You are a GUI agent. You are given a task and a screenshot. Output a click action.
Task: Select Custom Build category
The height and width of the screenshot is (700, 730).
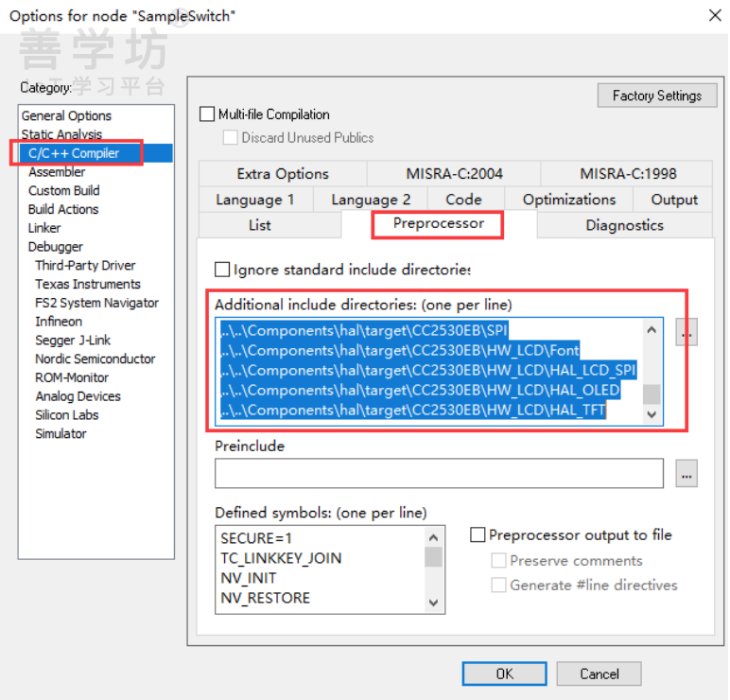(63, 190)
